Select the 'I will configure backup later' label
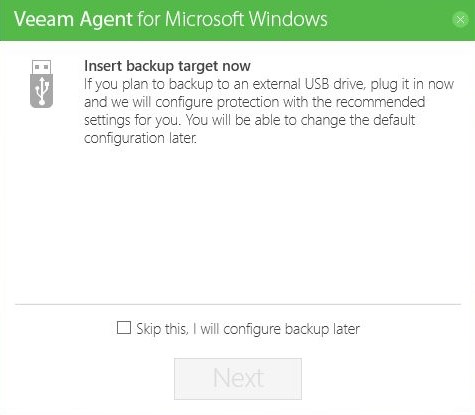This screenshot has height=415, width=475. tap(276, 329)
